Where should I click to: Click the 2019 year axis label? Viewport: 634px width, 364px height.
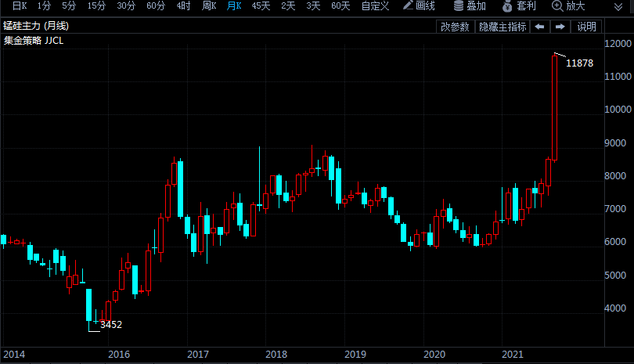click(355, 355)
